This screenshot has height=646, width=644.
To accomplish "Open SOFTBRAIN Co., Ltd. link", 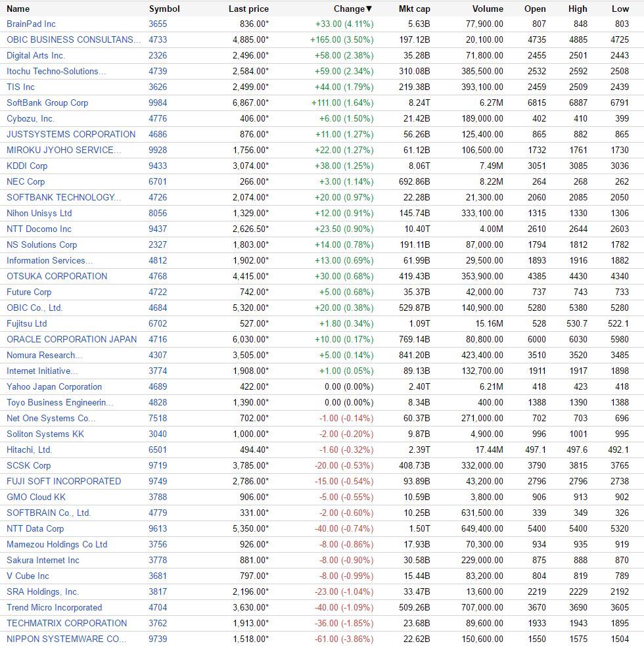I will [49, 513].
